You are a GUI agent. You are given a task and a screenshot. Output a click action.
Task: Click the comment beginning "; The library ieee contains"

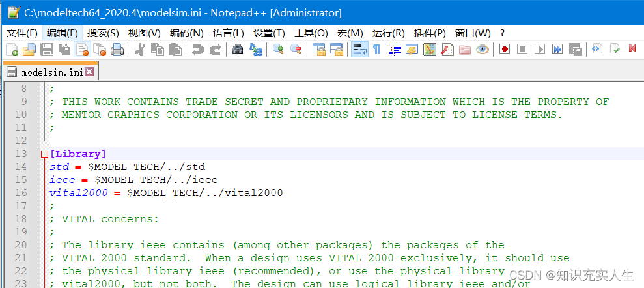click(x=276, y=245)
